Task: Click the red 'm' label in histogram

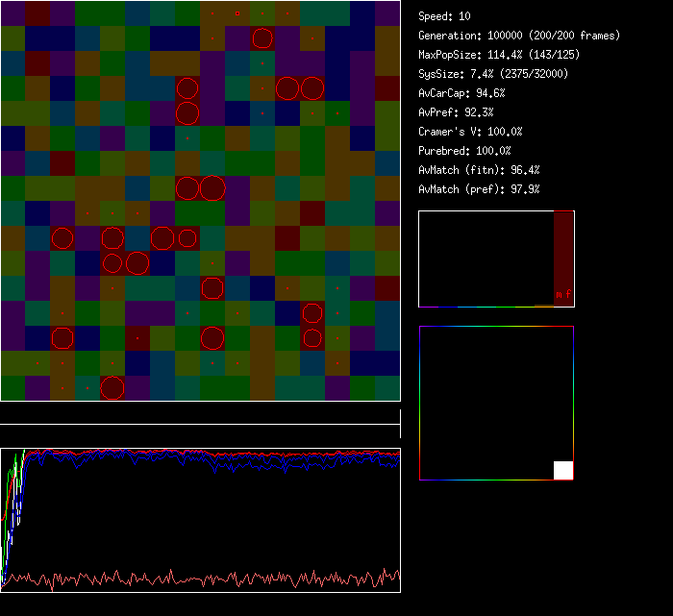Action: (x=559, y=294)
